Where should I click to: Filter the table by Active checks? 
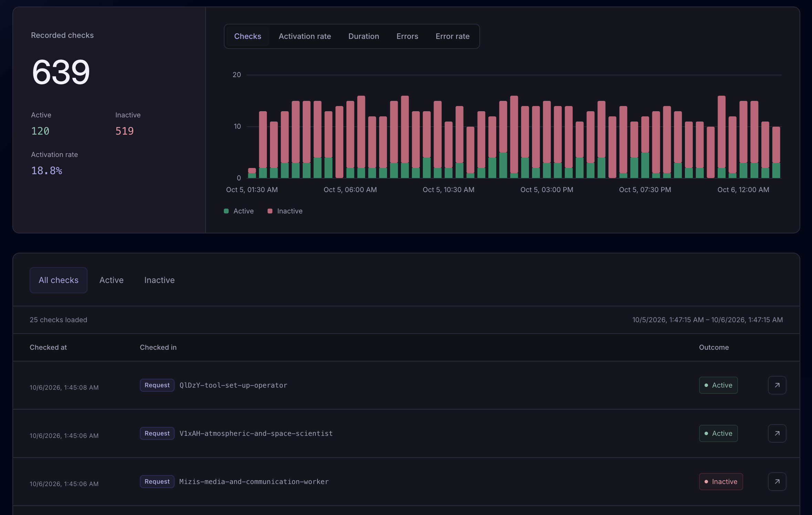[x=112, y=280]
